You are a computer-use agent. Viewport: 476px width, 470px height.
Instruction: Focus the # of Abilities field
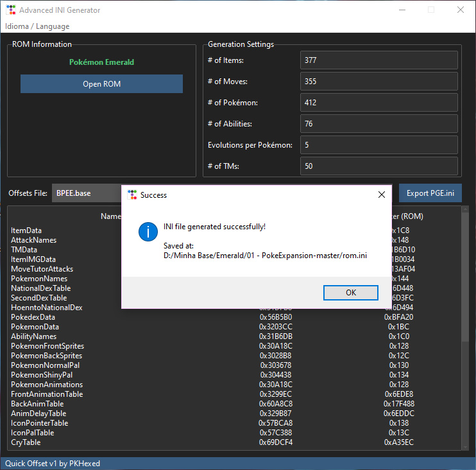click(378, 124)
